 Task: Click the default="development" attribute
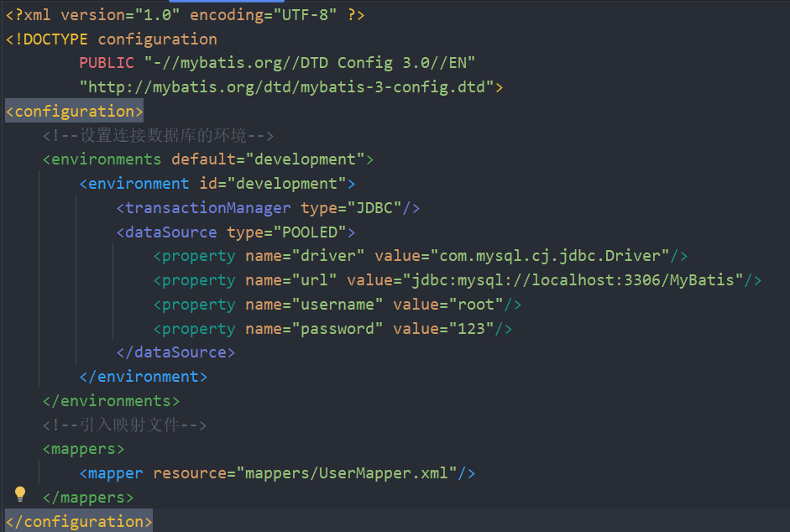pos(268,159)
